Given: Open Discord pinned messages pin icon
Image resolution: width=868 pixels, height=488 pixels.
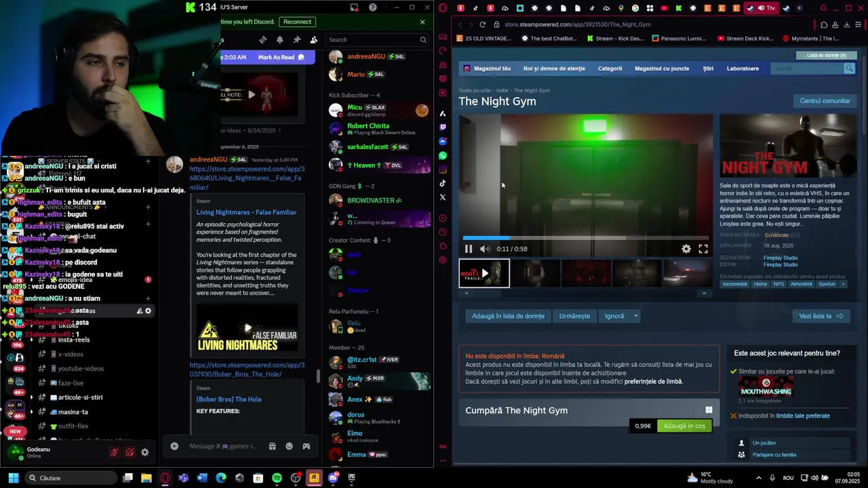Looking at the screenshot, I should [296, 40].
